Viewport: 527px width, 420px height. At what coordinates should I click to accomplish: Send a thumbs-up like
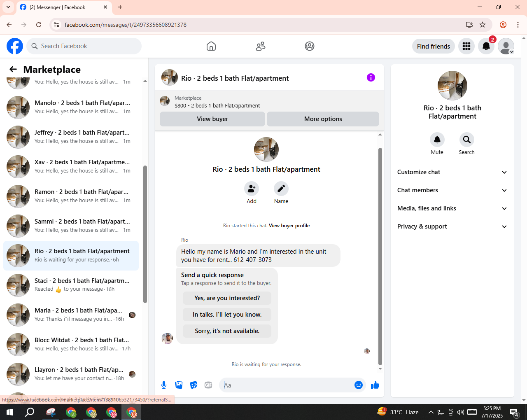click(x=375, y=385)
